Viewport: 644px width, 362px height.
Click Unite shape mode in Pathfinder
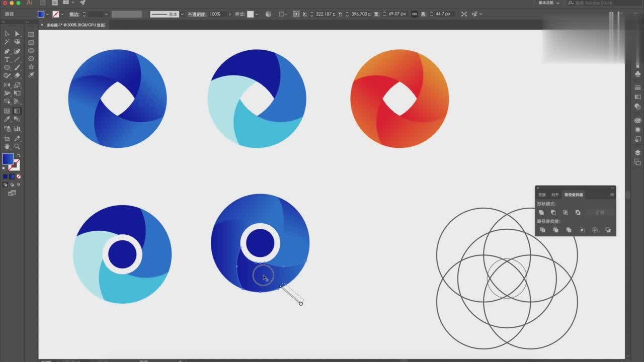541,213
